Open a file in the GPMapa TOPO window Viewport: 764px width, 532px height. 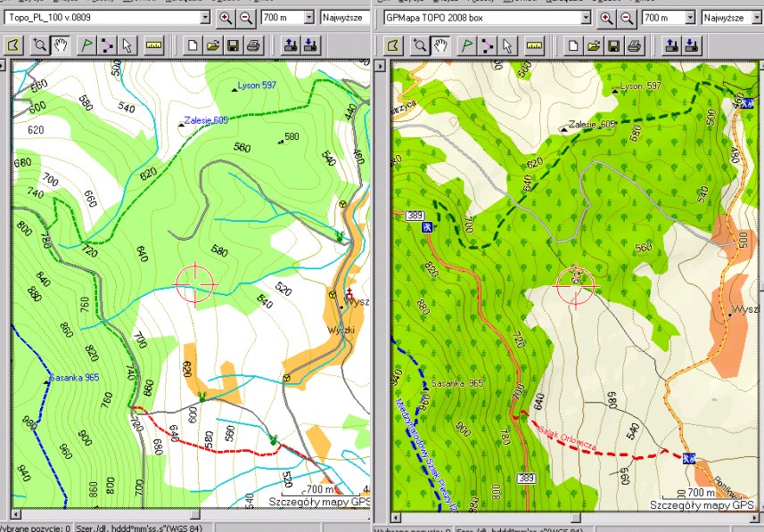click(592, 45)
